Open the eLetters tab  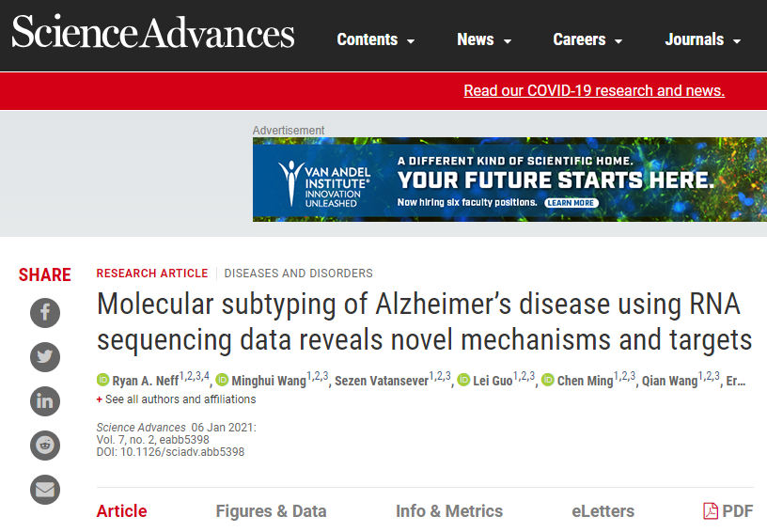[603, 511]
